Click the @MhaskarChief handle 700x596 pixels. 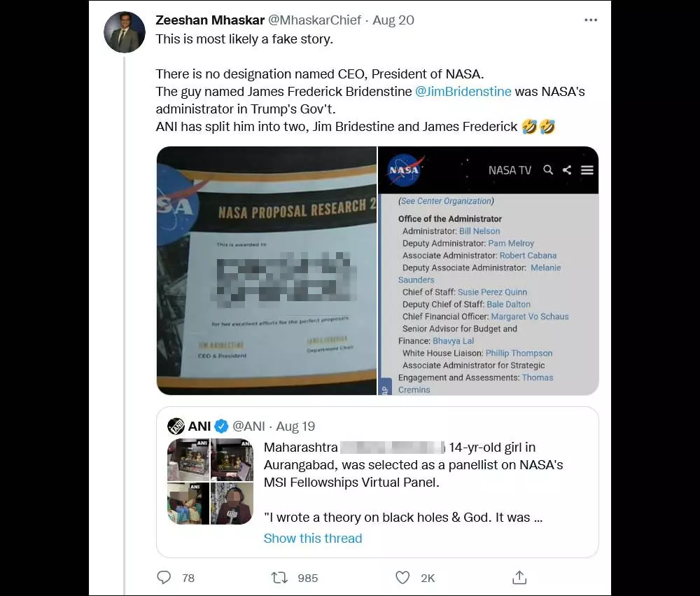pos(314,20)
